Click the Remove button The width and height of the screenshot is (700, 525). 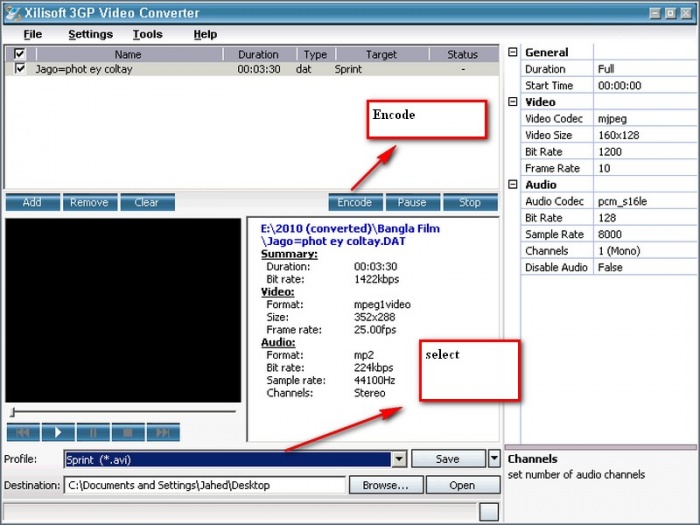90,202
